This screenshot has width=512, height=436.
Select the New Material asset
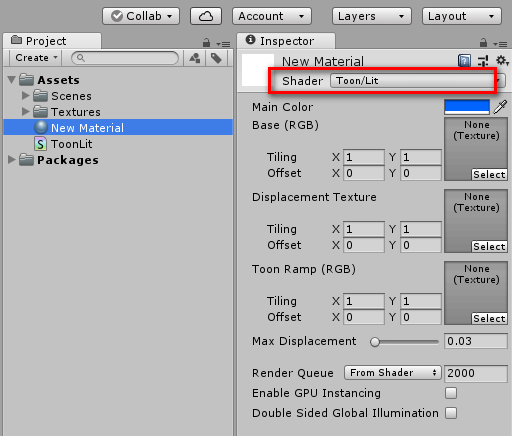(x=118, y=127)
